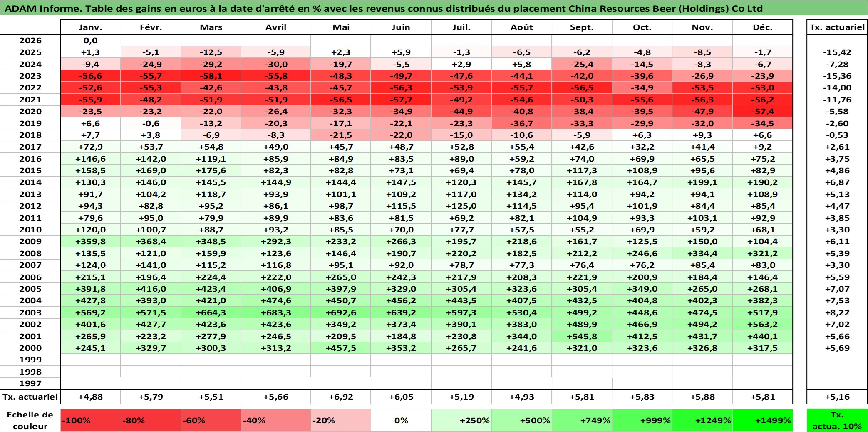Click the 2005 Mars cell '+423,4'

click(211, 289)
